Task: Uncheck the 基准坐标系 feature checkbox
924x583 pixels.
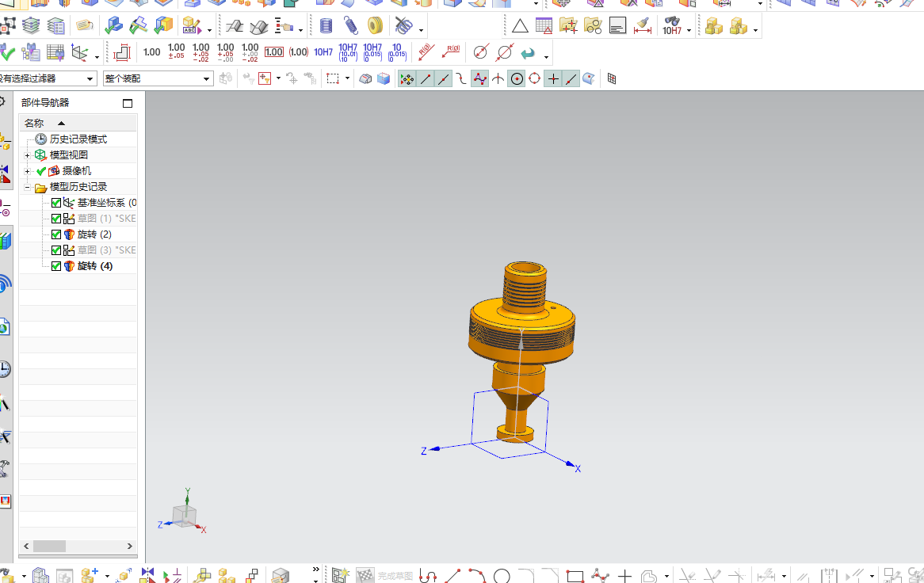Action: point(56,203)
